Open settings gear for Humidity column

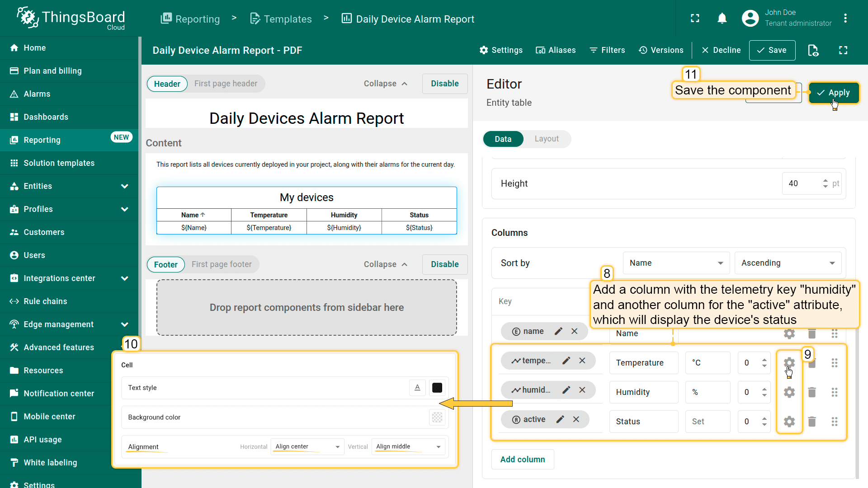[789, 392]
